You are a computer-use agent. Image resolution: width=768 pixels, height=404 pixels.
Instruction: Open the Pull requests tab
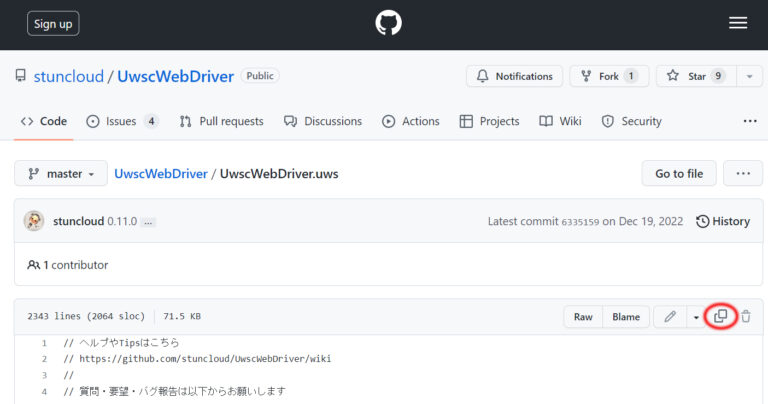point(221,121)
